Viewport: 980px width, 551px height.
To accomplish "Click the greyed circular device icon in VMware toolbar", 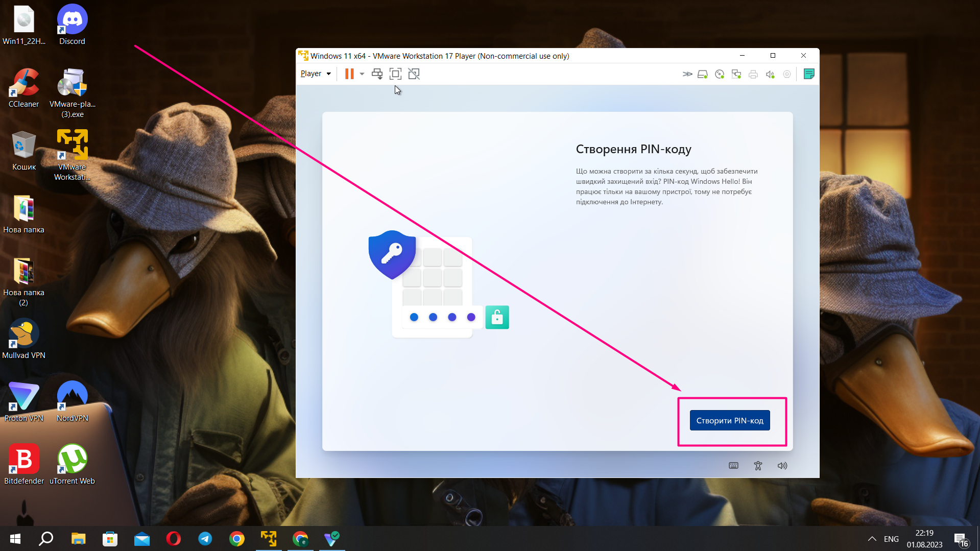I will [x=787, y=74].
